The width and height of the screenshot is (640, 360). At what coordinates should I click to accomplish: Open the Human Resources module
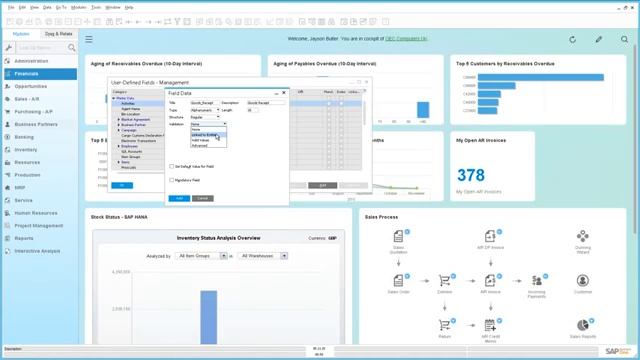click(40, 213)
